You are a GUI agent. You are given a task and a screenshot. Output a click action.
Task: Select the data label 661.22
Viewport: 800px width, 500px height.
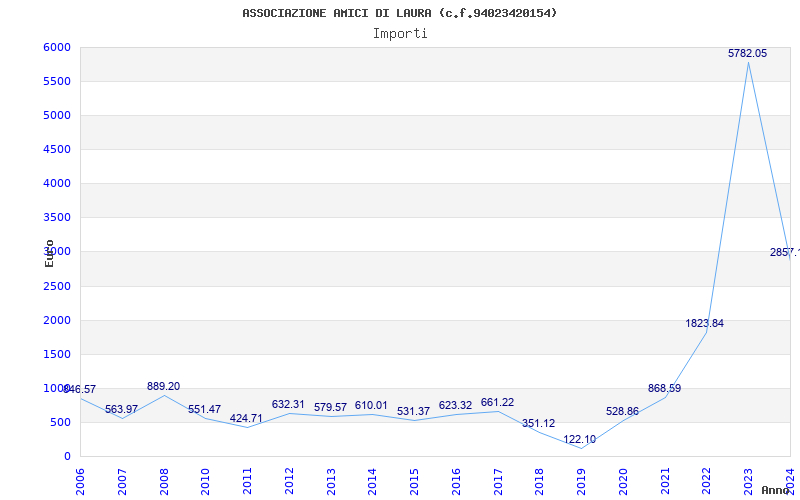(x=497, y=403)
